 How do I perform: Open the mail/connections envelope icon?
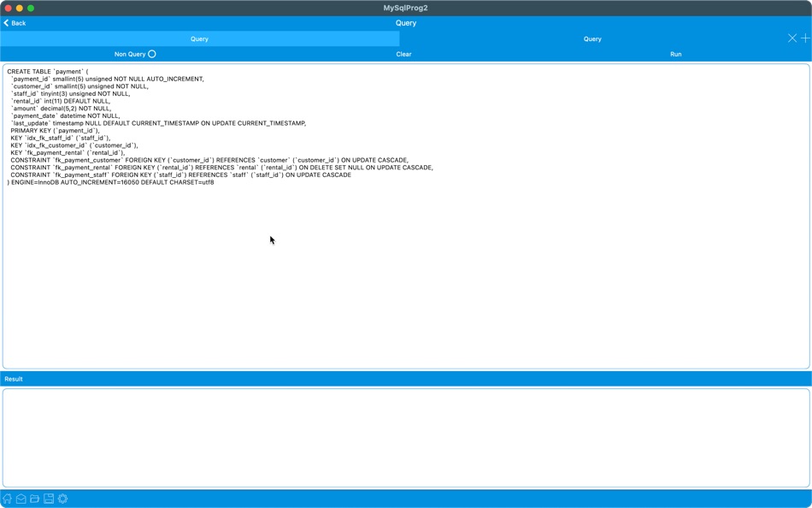tap(21, 499)
